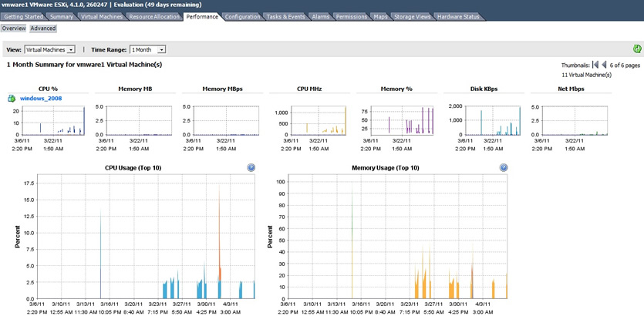Open the windows_2008 link
The width and height of the screenshot is (644, 316).
pos(41,99)
